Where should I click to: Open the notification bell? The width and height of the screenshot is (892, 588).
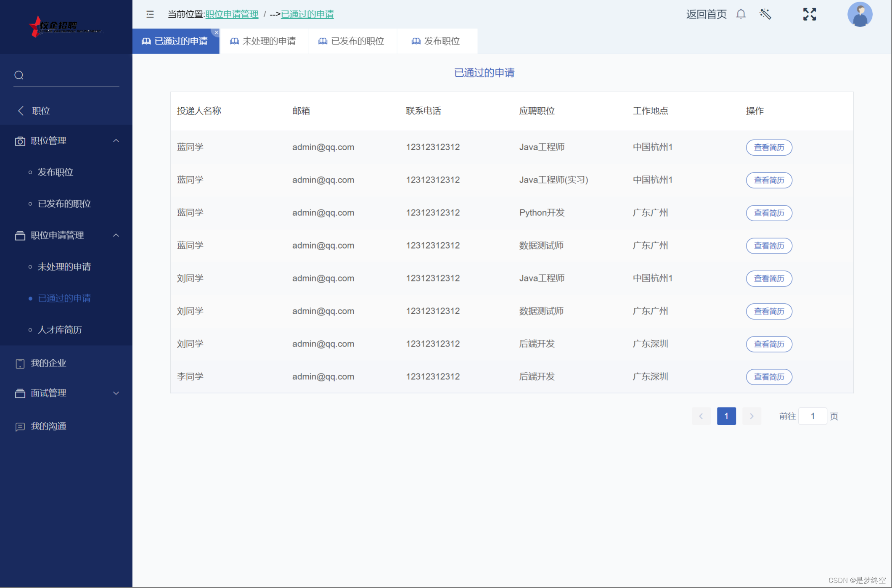click(x=741, y=14)
